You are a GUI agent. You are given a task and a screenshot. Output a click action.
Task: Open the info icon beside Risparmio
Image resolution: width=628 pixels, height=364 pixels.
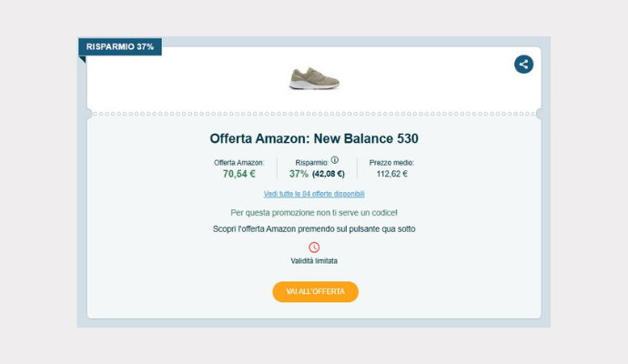(x=334, y=160)
